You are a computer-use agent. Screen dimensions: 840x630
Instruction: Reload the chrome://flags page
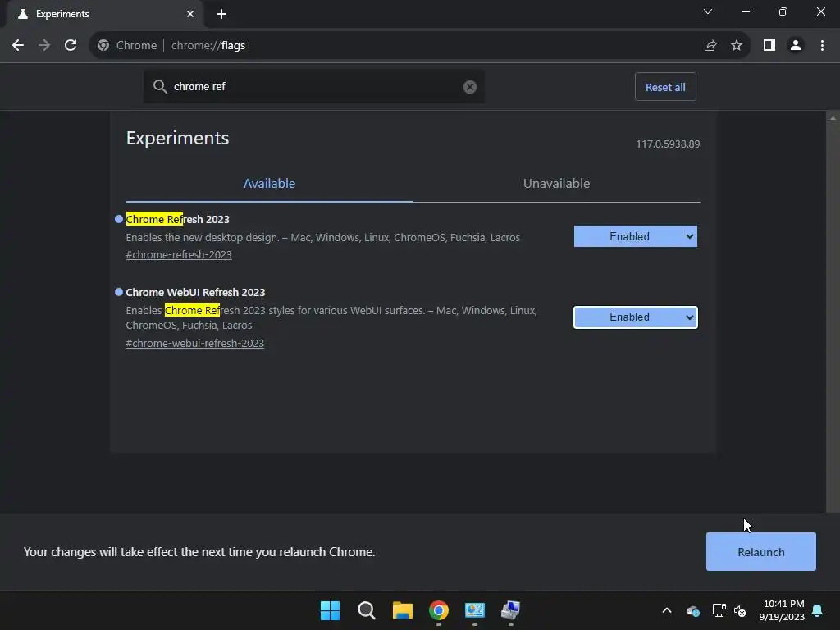coord(71,46)
